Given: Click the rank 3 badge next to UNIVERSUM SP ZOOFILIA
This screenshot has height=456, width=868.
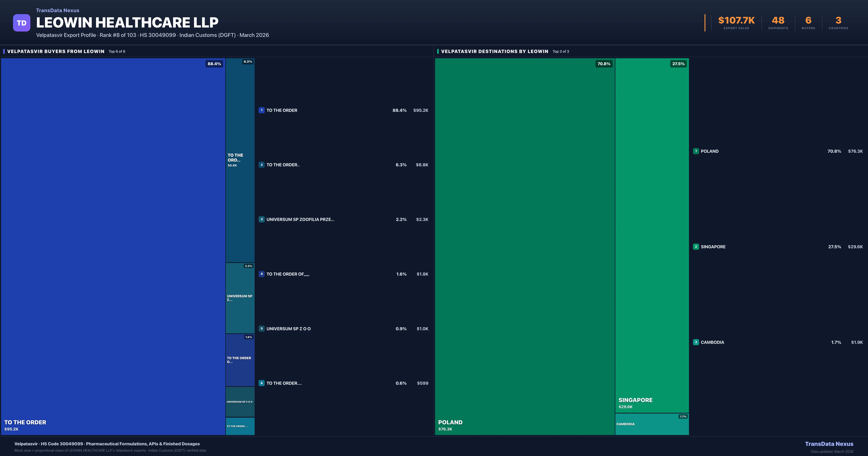Looking at the screenshot, I should coord(262,219).
